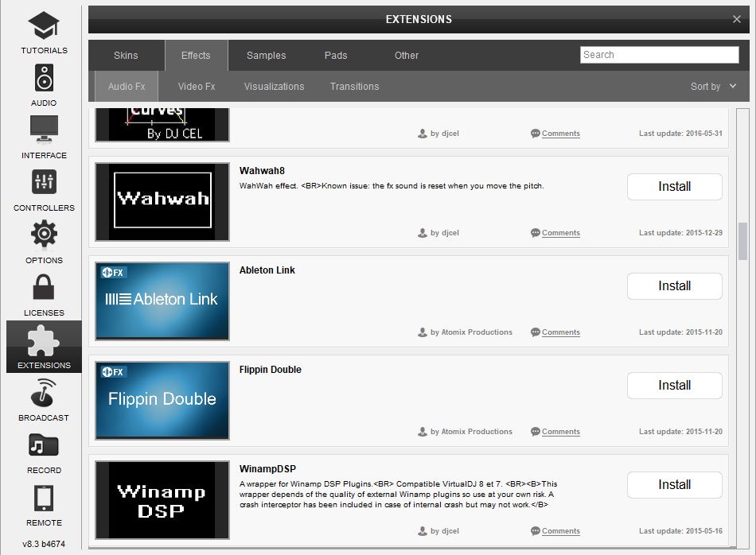The image size is (756, 555).
Task: Click the comments bubble icon for WinampDSP
Action: tap(536, 531)
